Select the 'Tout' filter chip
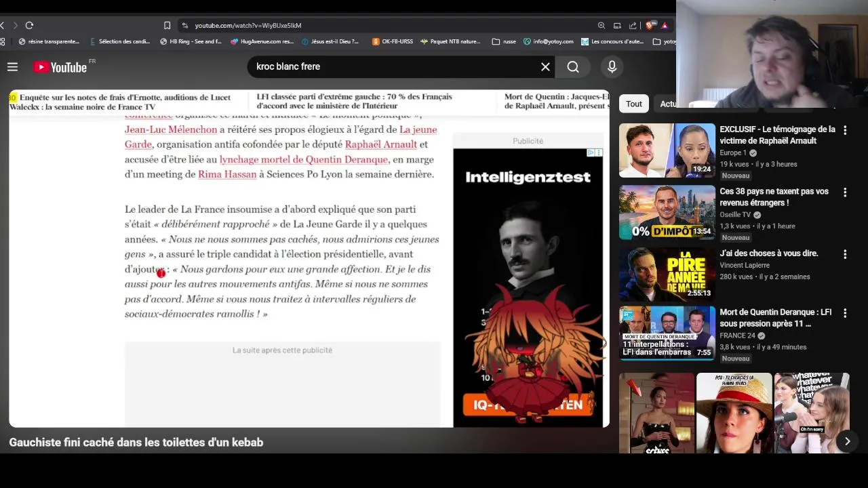Viewport: 868px width, 488px height. (x=633, y=104)
